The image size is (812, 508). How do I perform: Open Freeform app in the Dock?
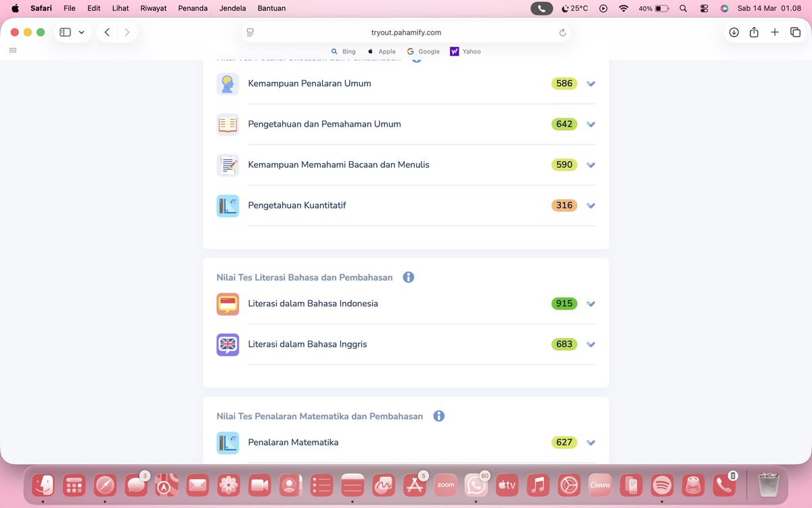383,485
